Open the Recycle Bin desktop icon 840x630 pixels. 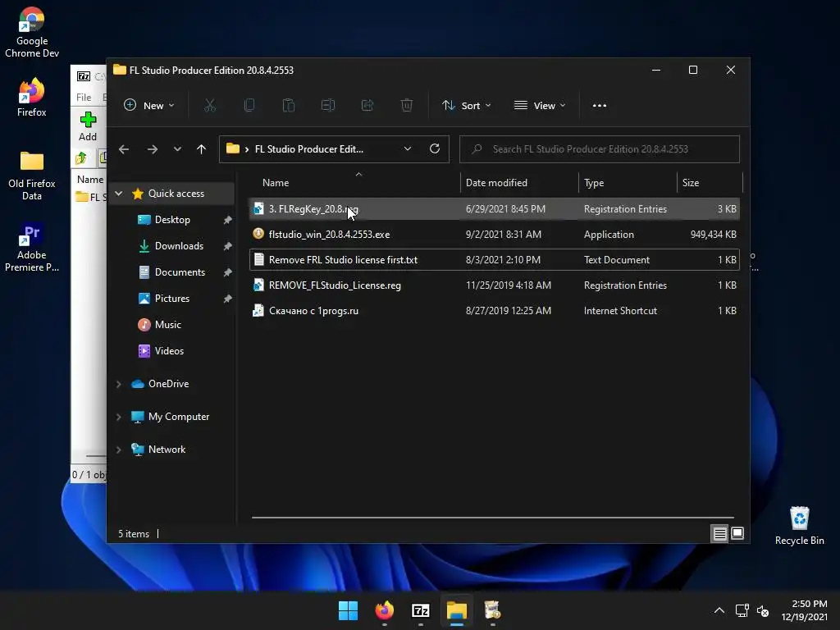[x=799, y=526]
